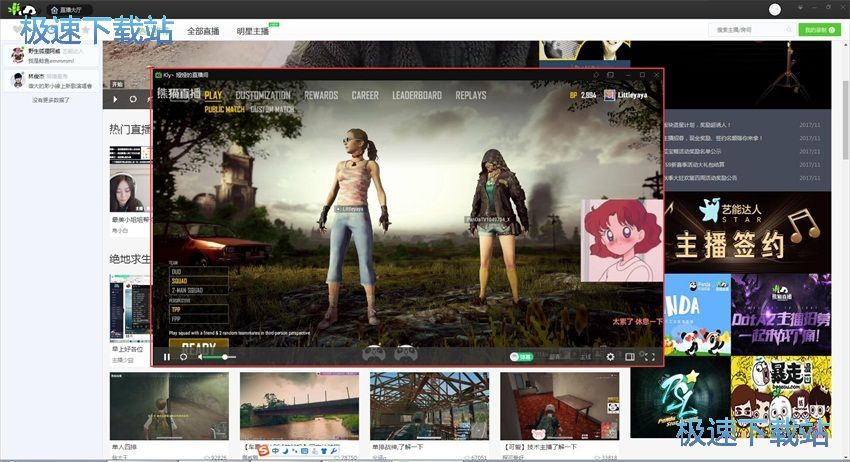Enter fullscreen in the popup player

click(650, 357)
